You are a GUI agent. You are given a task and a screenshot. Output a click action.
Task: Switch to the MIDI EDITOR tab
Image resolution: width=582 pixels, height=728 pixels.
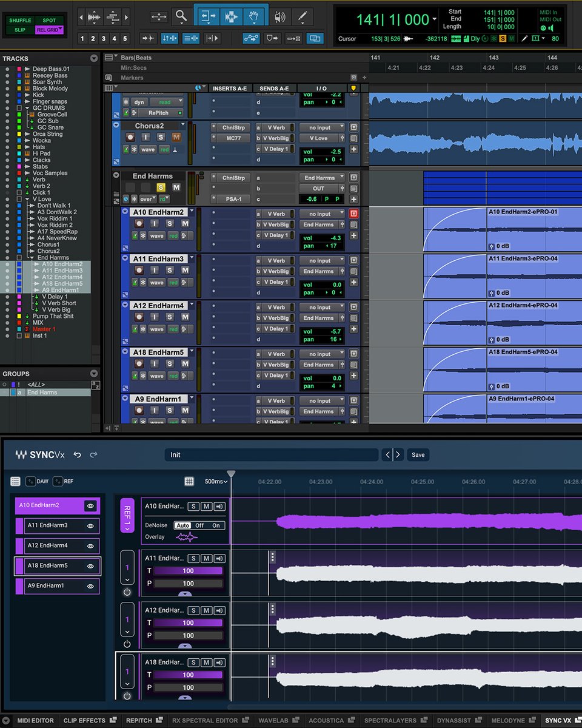click(x=36, y=721)
